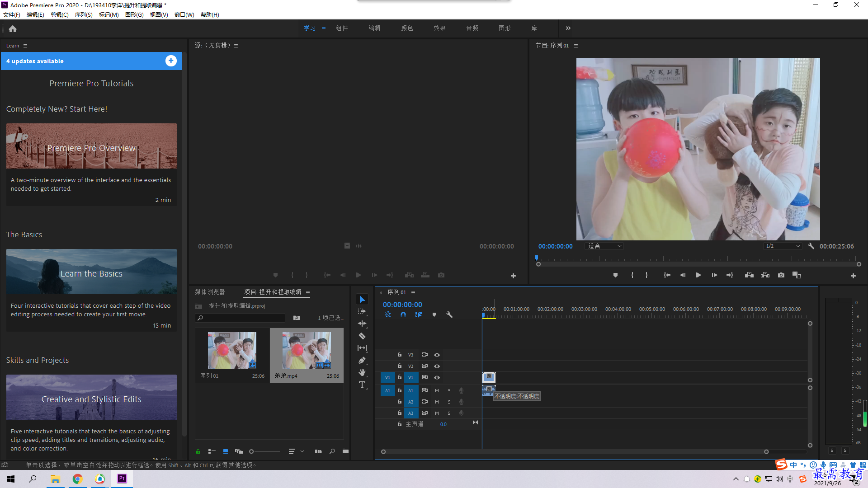868x488 pixels.
Task: Add marker in timeline header
Action: 434,314
